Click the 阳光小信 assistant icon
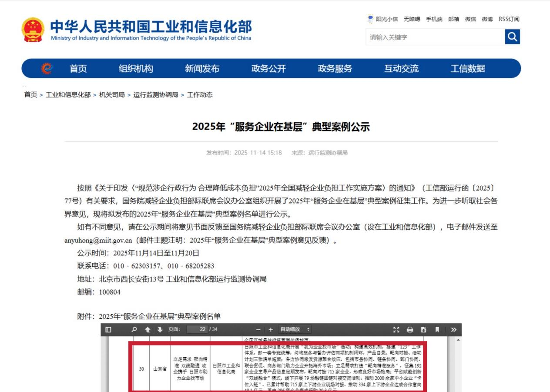 [371, 19]
